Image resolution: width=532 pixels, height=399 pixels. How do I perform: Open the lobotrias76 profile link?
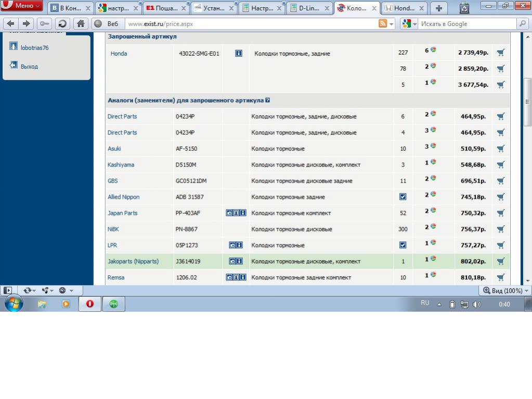(x=35, y=48)
